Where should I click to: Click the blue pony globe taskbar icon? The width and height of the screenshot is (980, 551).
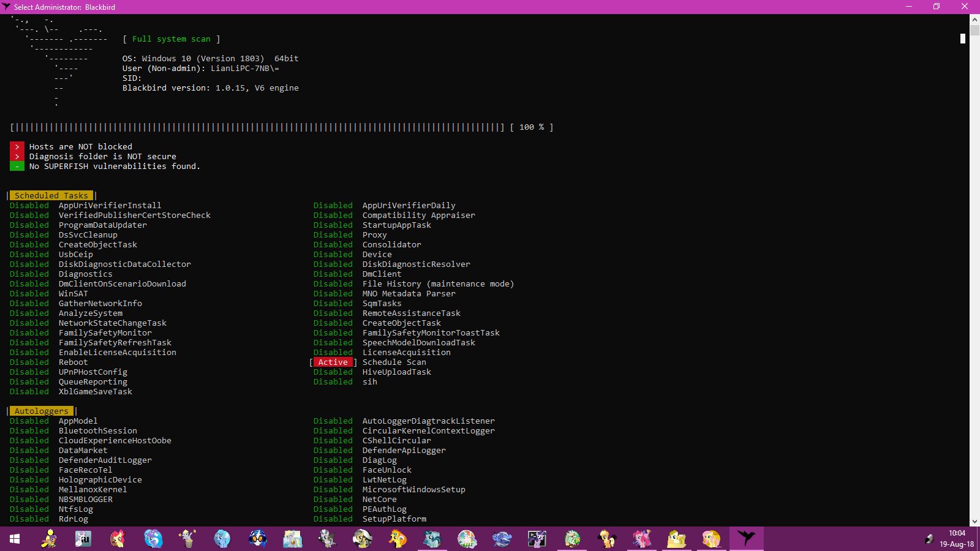coord(222,539)
